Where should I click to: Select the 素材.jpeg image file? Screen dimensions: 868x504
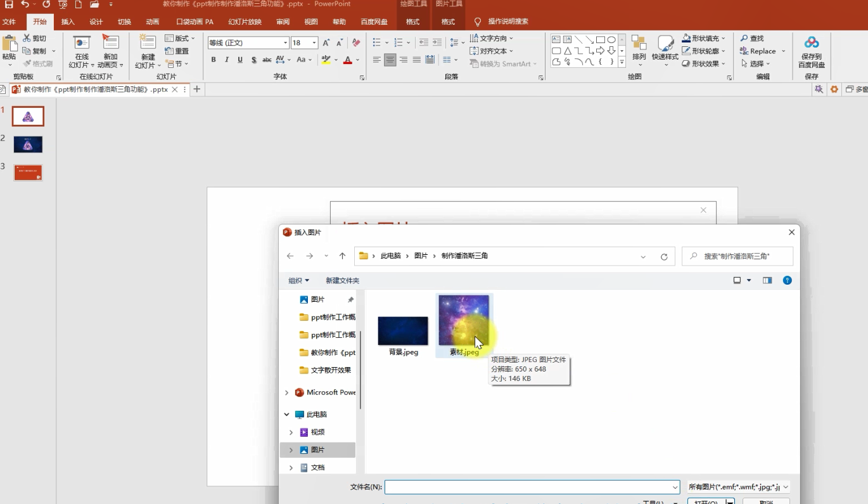point(464,325)
